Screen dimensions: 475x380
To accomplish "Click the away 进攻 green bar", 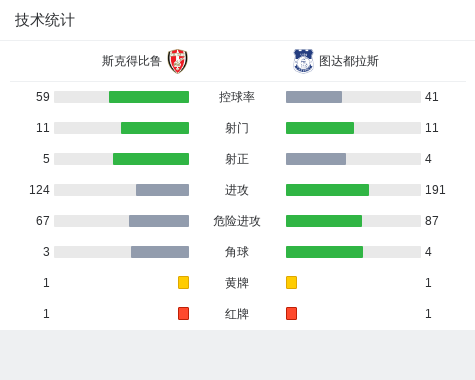I will pos(327,190).
